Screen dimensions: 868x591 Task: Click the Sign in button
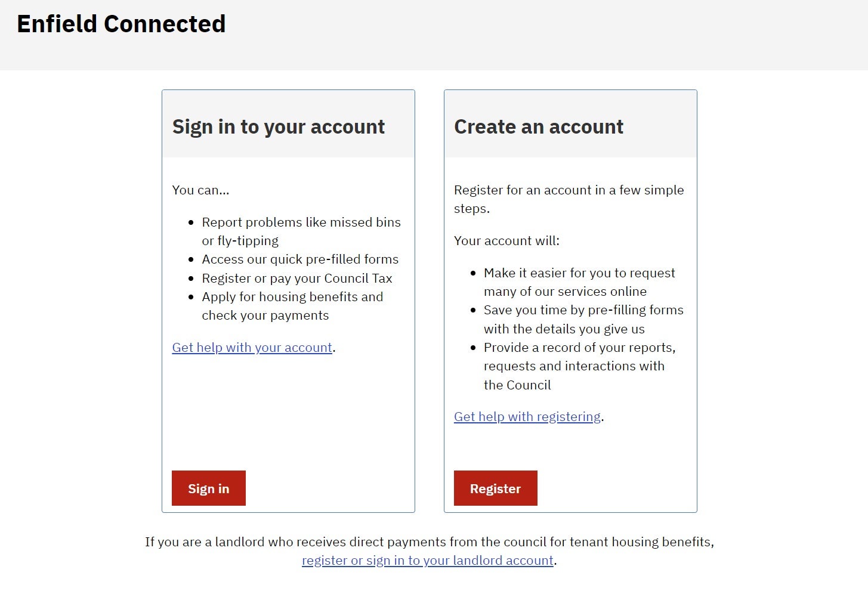pos(208,488)
